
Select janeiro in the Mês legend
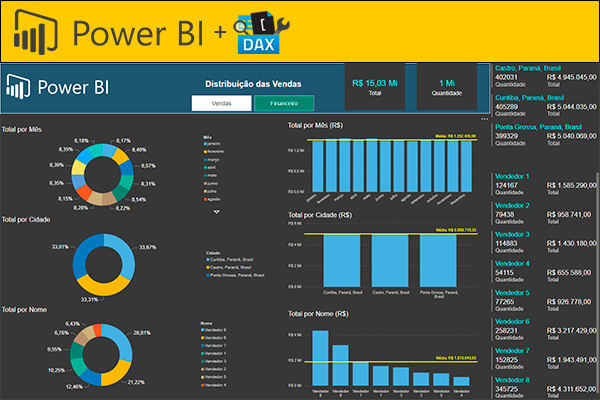coord(212,144)
